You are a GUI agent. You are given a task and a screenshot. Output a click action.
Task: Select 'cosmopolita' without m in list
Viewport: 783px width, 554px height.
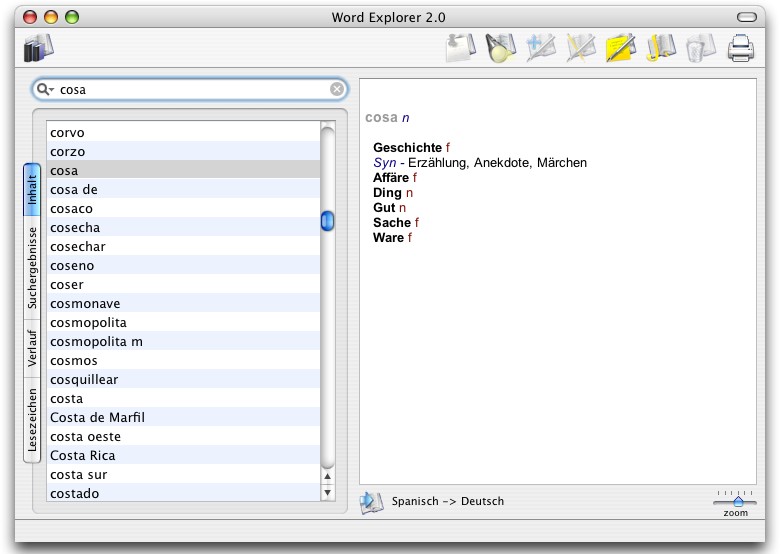[183, 322]
